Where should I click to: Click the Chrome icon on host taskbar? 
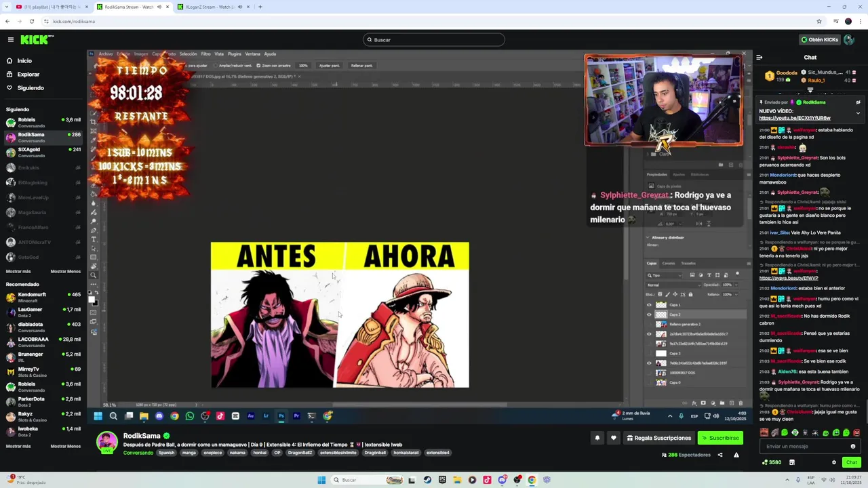tap(532, 480)
